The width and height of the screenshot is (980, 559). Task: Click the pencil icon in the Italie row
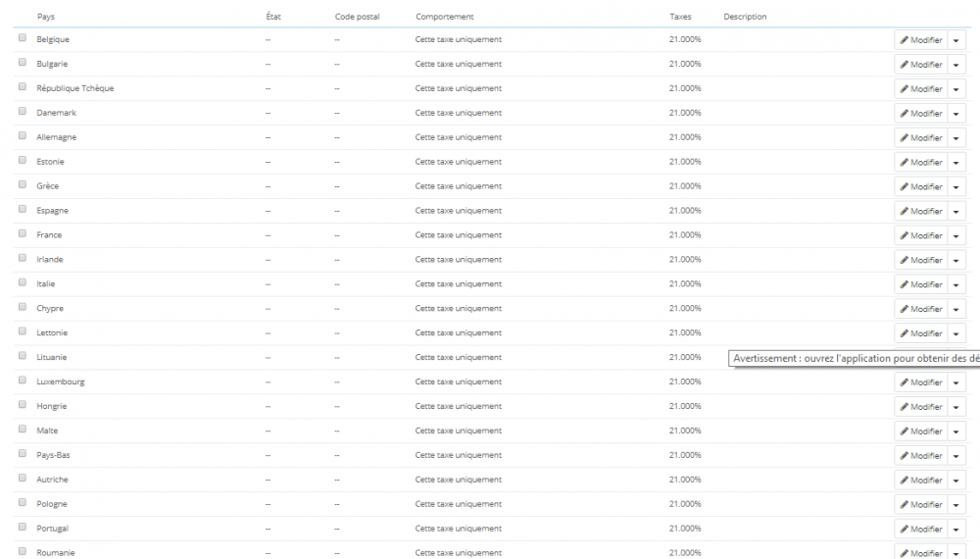pos(905,285)
